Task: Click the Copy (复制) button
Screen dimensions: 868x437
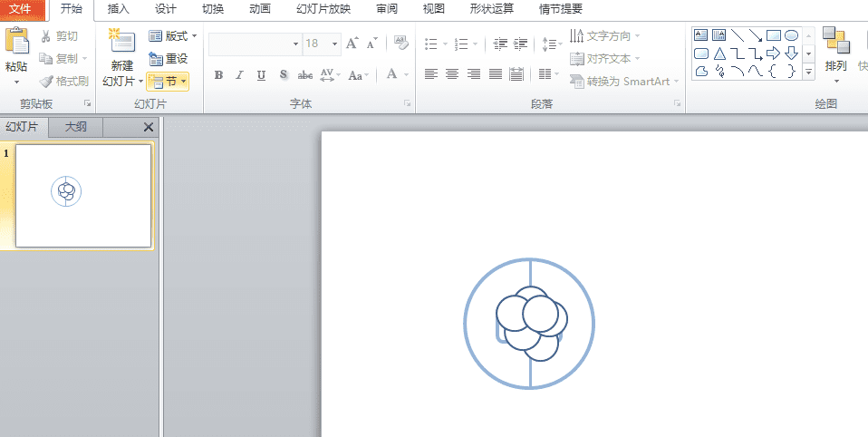Action: (63, 59)
